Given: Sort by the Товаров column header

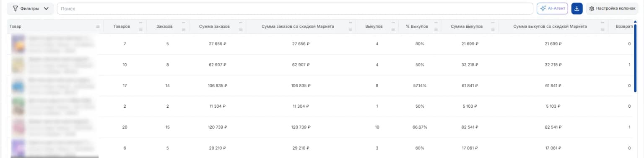Looking at the screenshot, I should pyautogui.click(x=122, y=26).
